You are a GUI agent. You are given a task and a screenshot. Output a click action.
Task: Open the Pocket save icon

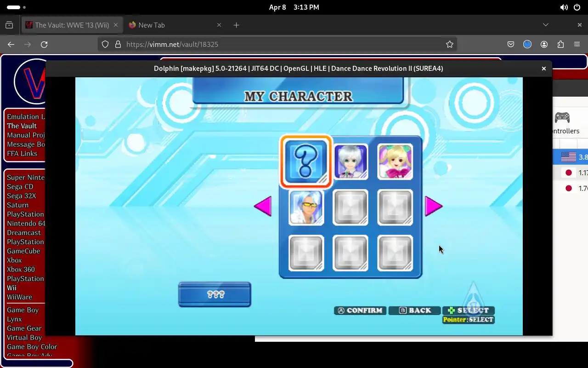click(511, 44)
